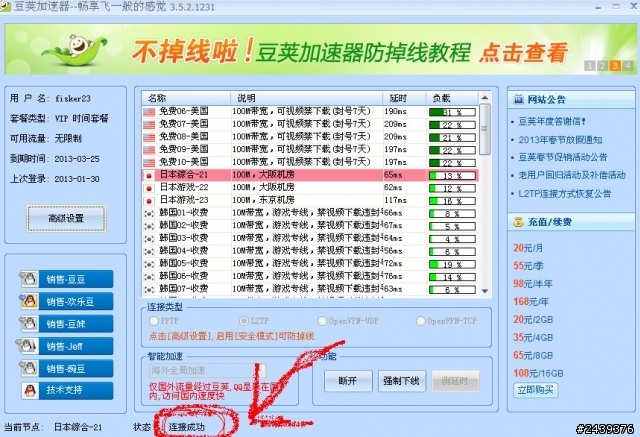Click the US flag for 免费07-美国
This screenshot has height=437, width=640.
[x=149, y=124]
